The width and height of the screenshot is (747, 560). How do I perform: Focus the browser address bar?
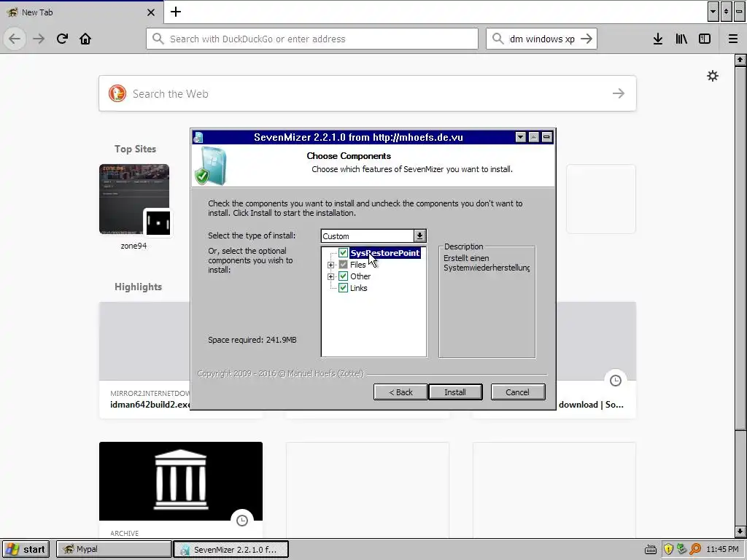312,39
